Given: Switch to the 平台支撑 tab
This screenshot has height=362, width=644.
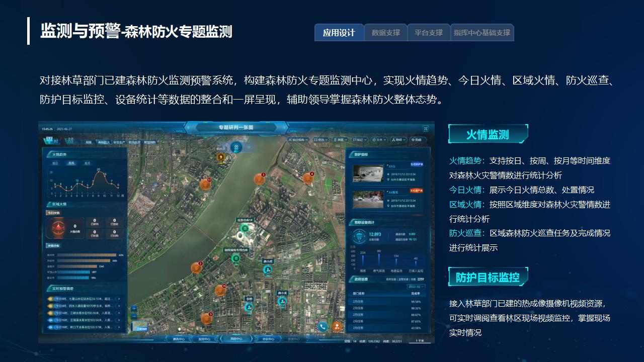Looking at the screenshot, I should click(x=429, y=33).
